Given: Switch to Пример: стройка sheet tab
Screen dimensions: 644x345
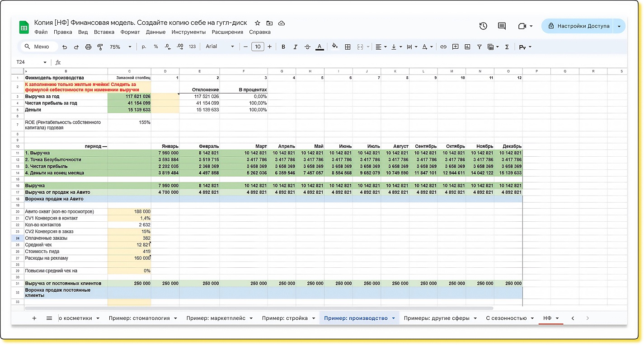Looking at the screenshot, I should [x=285, y=318].
